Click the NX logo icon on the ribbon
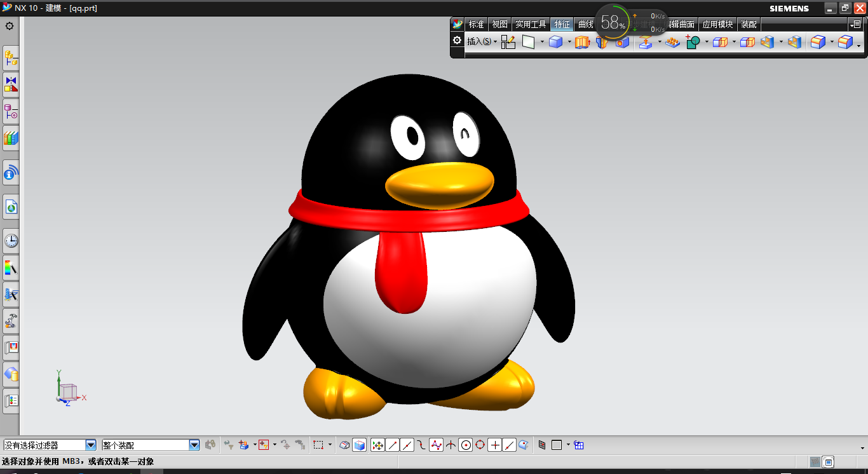The image size is (868, 474). tap(458, 24)
